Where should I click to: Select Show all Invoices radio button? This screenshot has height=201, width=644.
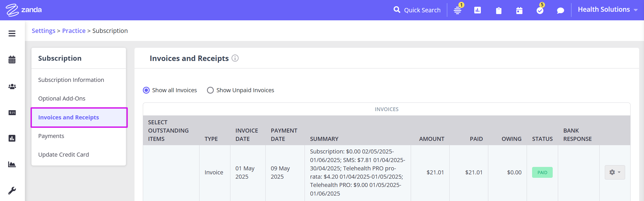[x=146, y=90]
